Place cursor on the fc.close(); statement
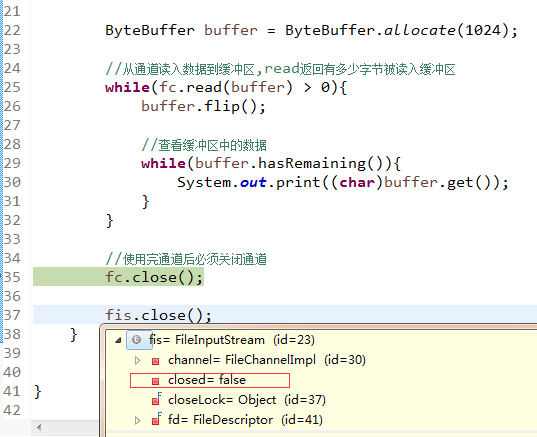The height and width of the screenshot is (437, 537). [x=154, y=277]
